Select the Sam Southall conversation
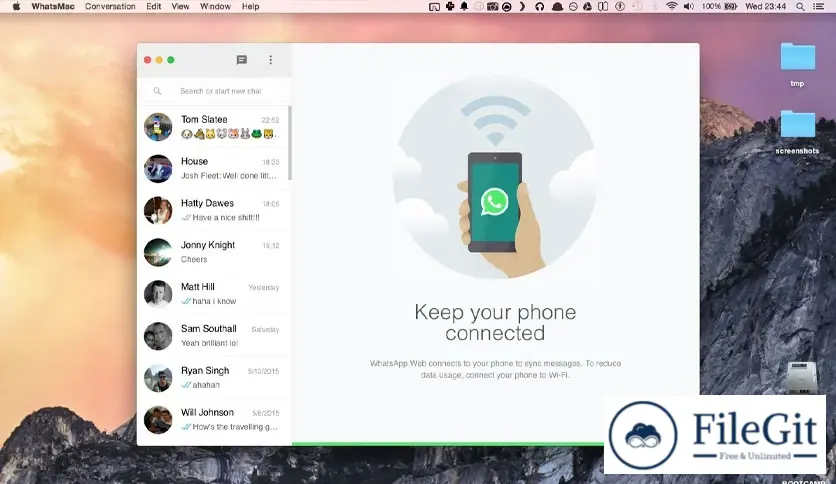836x484 pixels. point(214,336)
